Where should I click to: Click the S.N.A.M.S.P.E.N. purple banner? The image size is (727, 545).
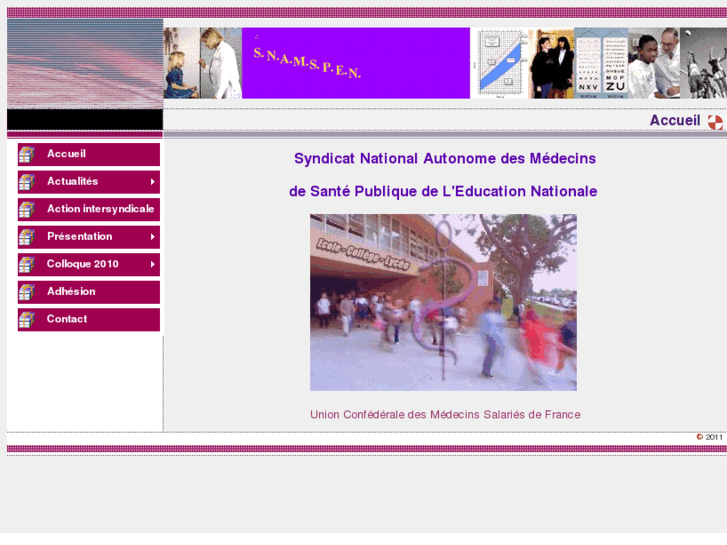pos(356,63)
